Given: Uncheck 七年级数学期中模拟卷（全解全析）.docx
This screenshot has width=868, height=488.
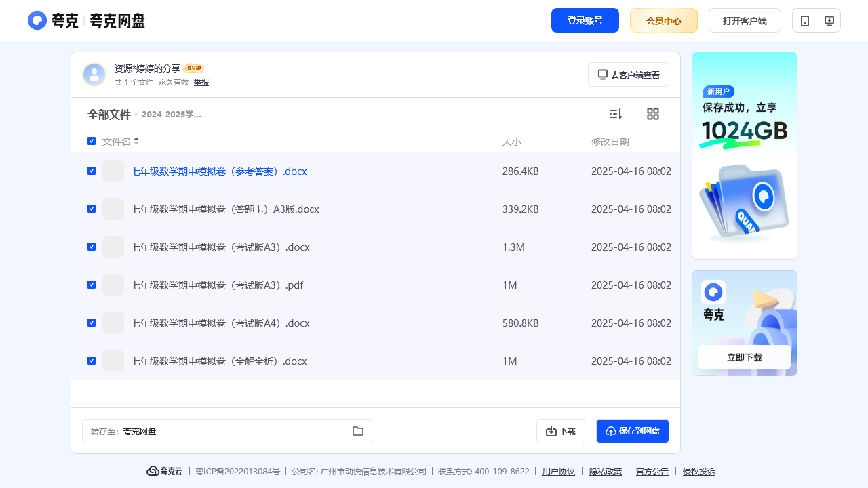Looking at the screenshot, I should [92, 361].
